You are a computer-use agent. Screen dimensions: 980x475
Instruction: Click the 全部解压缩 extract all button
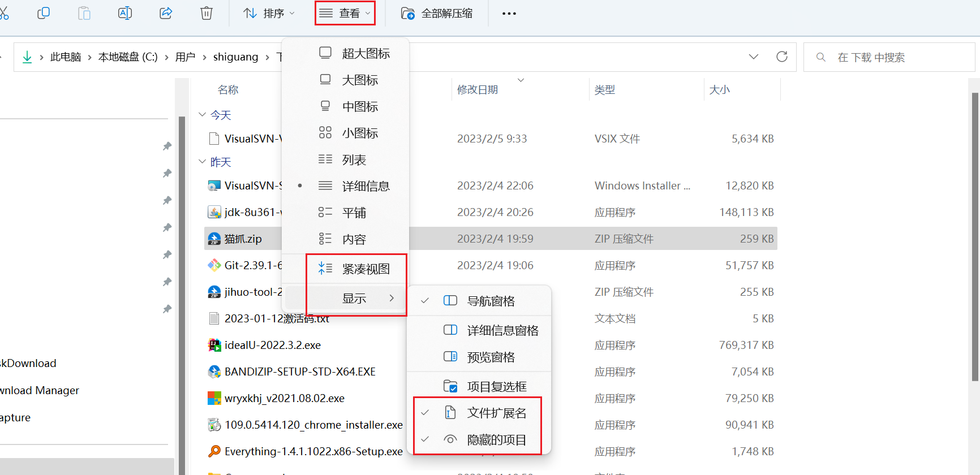pos(437,14)
